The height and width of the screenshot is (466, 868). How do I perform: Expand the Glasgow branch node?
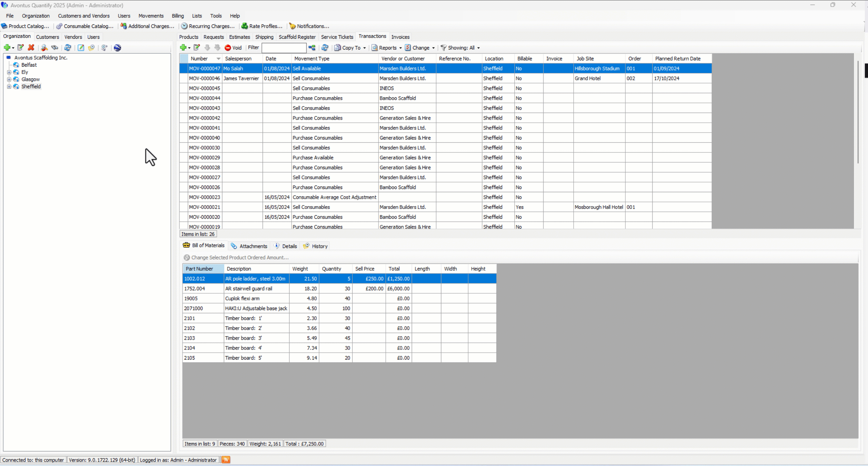(x=9, y=79)
